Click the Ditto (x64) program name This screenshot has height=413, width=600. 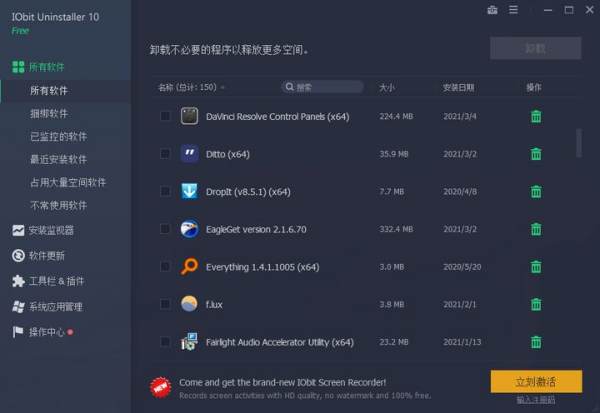click(x=228, y=154)
